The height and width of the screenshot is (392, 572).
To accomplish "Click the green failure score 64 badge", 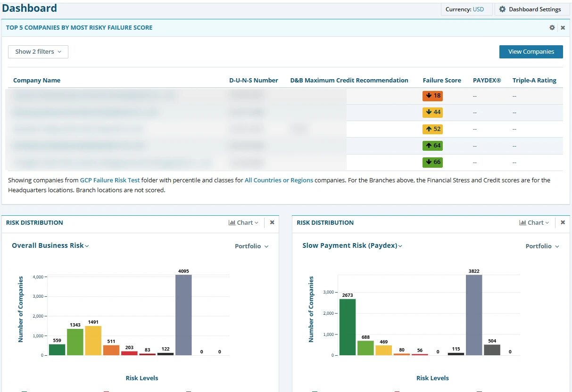I will pyautogui.click(x=432, y=146).
